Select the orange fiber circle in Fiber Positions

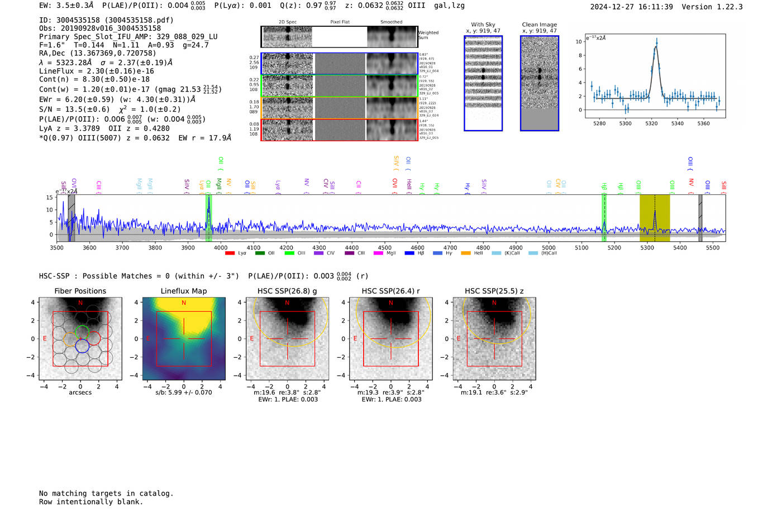71,339
